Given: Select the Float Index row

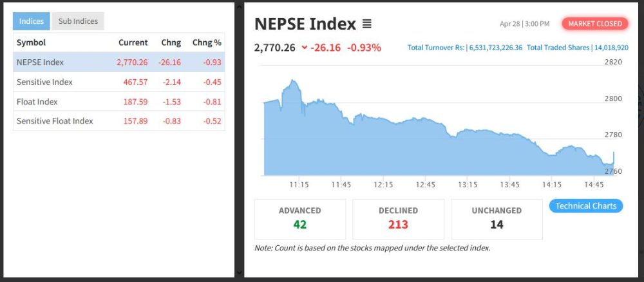Looking at the screenshot, I should tap(119, 101).
